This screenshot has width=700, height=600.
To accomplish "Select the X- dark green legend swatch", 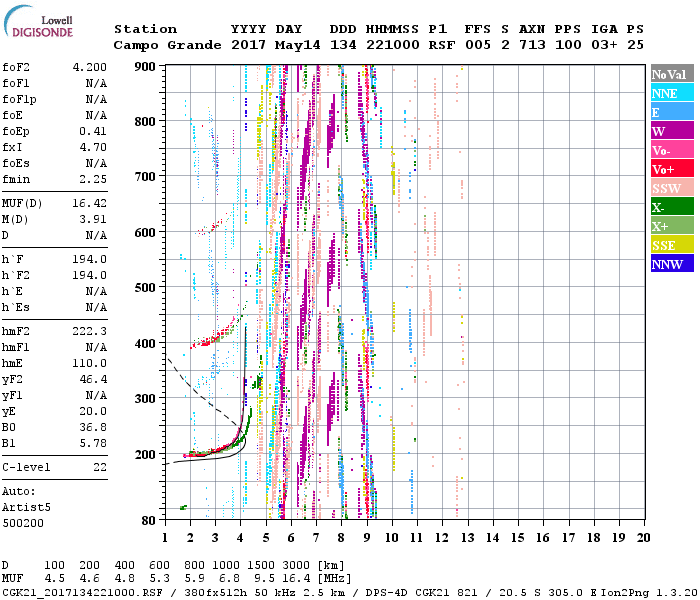I will point(672,207).
